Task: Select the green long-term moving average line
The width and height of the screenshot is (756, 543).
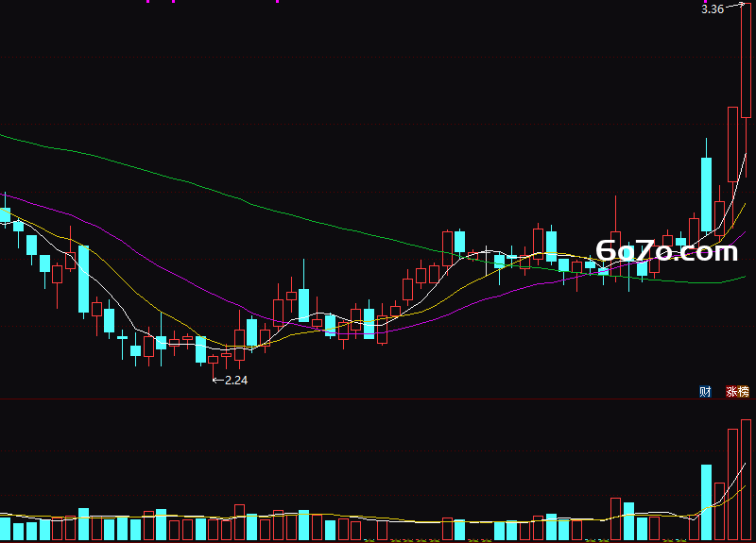Action: (x=193, y=184)
